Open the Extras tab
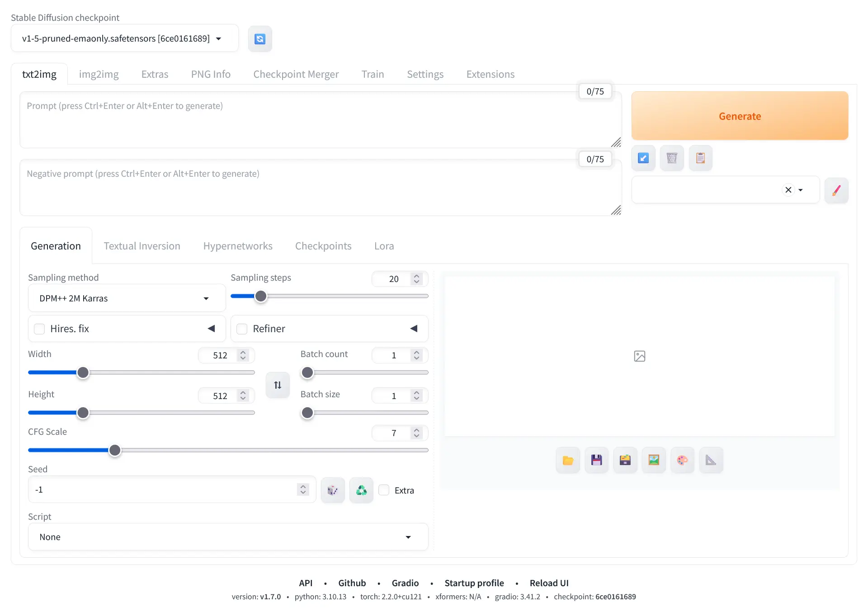868x616 pixels. pos(155,74)
